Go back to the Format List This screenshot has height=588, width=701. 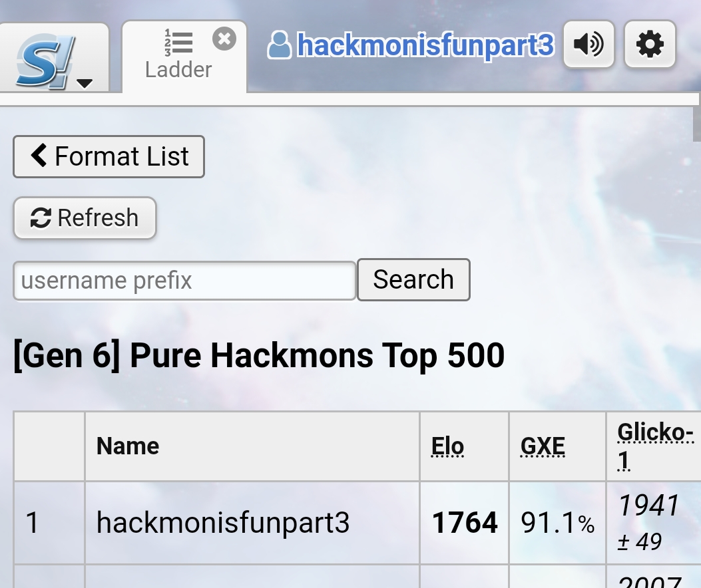click(109, 156)
